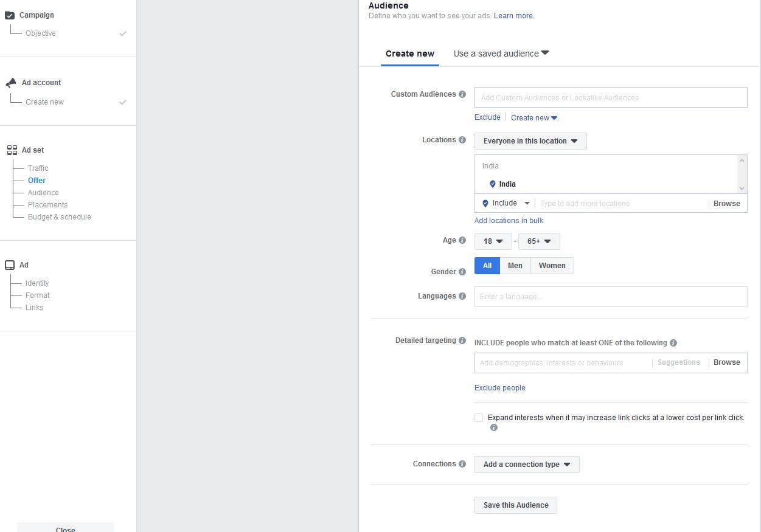
Task: Enable the Expand interests checkbox
Action: coord(479,417)
